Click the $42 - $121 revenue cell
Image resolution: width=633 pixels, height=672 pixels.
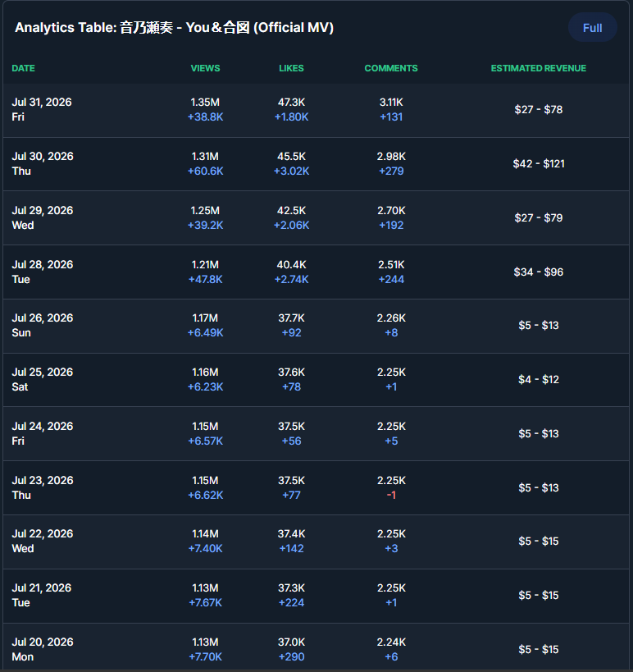539,164
